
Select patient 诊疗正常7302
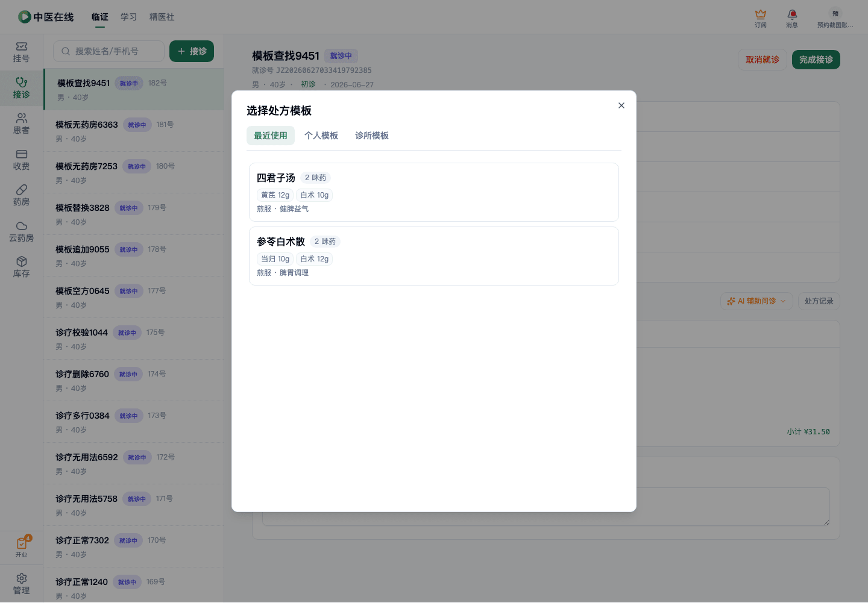click(133, 546)
